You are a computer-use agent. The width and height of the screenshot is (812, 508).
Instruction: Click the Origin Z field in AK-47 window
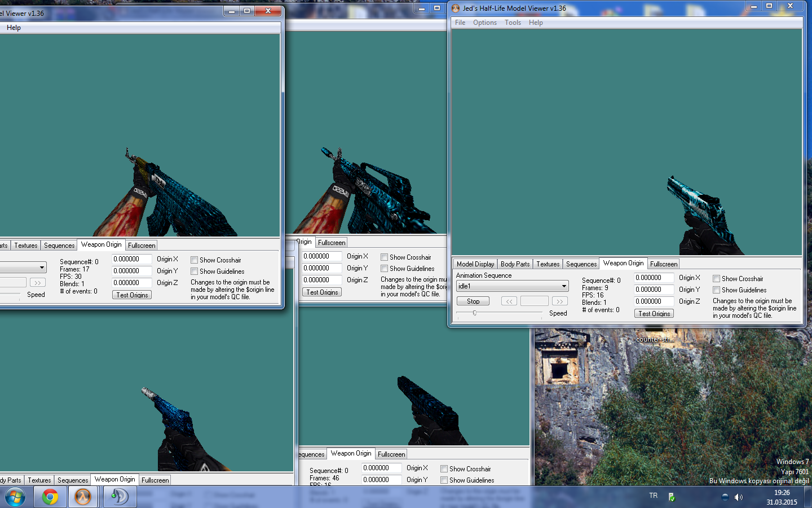click(132, 283)
